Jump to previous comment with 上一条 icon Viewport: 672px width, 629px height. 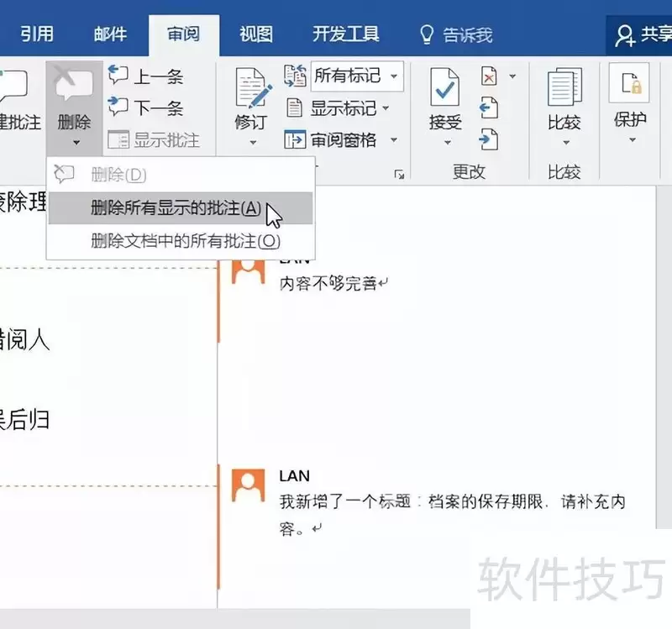(120, 76)
